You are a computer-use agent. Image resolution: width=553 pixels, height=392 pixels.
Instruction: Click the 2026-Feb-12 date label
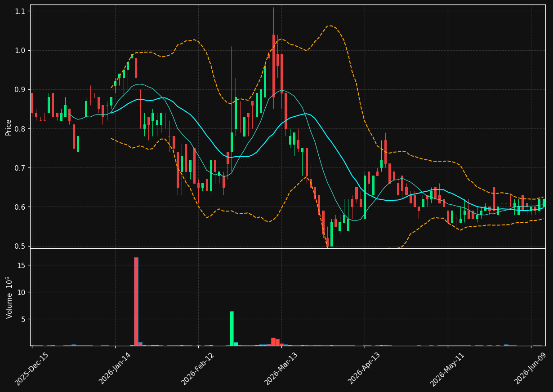tap(198, 369)
